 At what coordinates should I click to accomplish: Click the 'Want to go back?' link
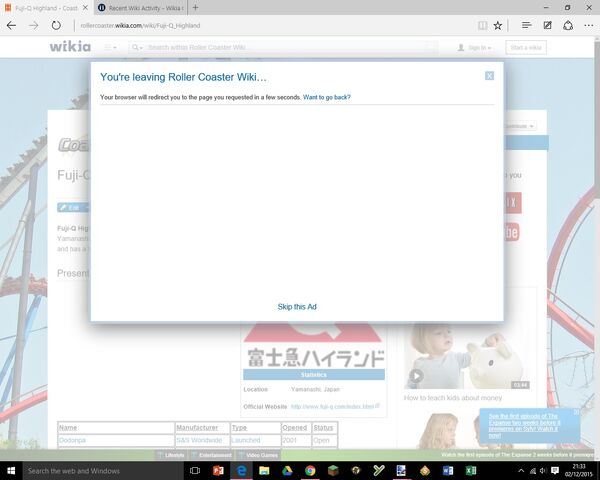326,97
